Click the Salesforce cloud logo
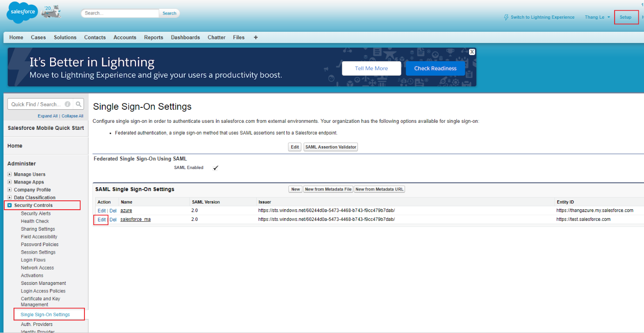The height and width of the screenshot is (333, 644). tap(21, 13)
